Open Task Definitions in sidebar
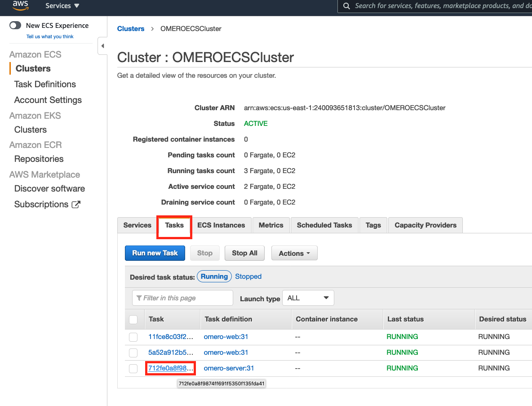 click(45, 84)
